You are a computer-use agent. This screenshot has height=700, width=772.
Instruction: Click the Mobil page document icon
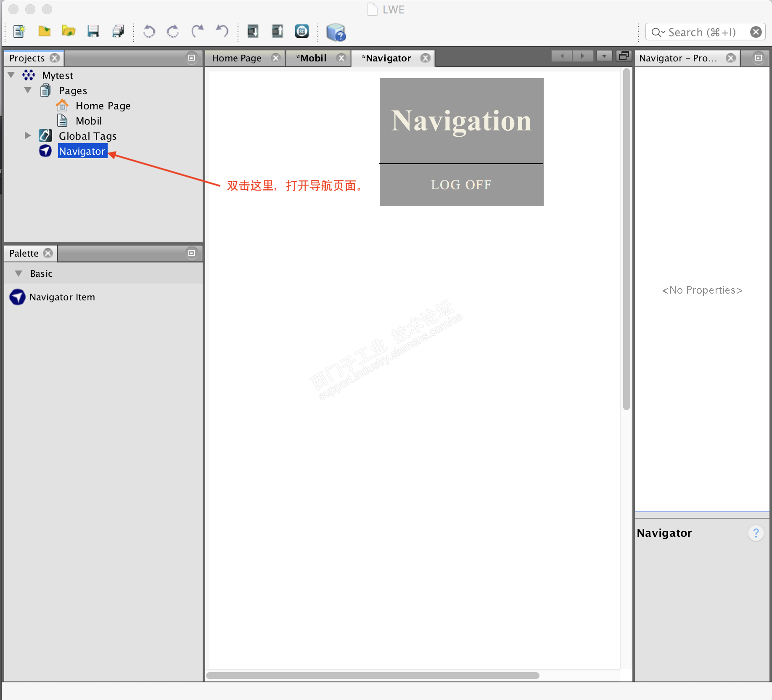pyautogui.click(x=62, y=120)
